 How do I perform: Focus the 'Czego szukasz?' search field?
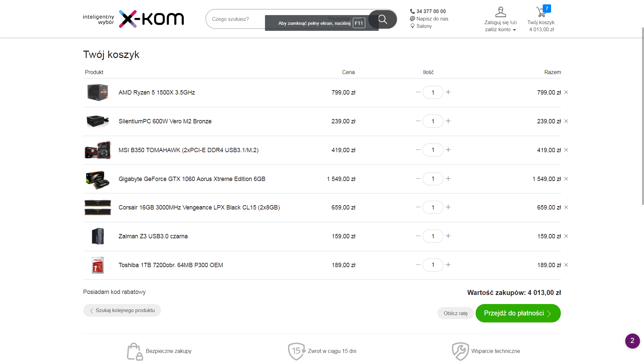[x=235, y=19]
